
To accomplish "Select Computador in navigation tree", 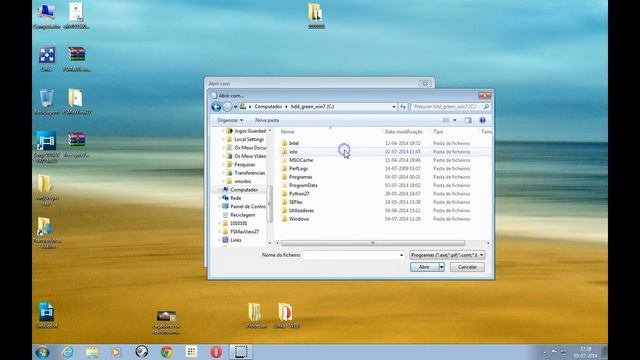I will click(244, 190).
